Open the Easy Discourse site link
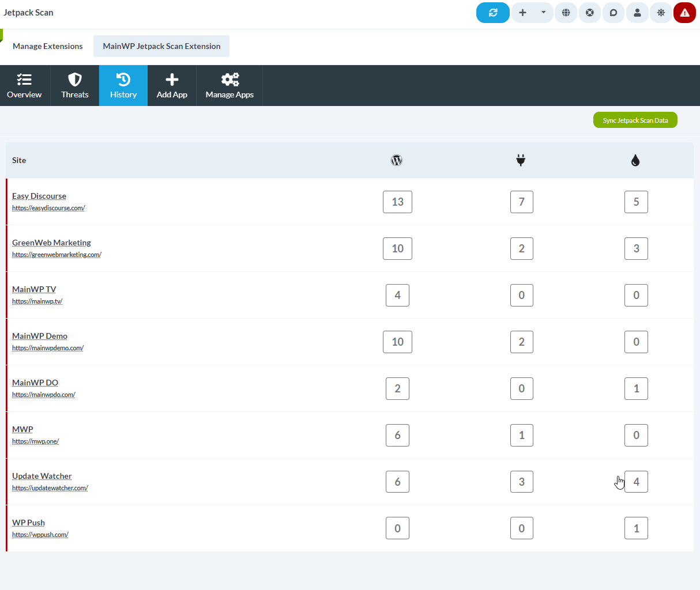The image size is (700, 590). (39, 196)
